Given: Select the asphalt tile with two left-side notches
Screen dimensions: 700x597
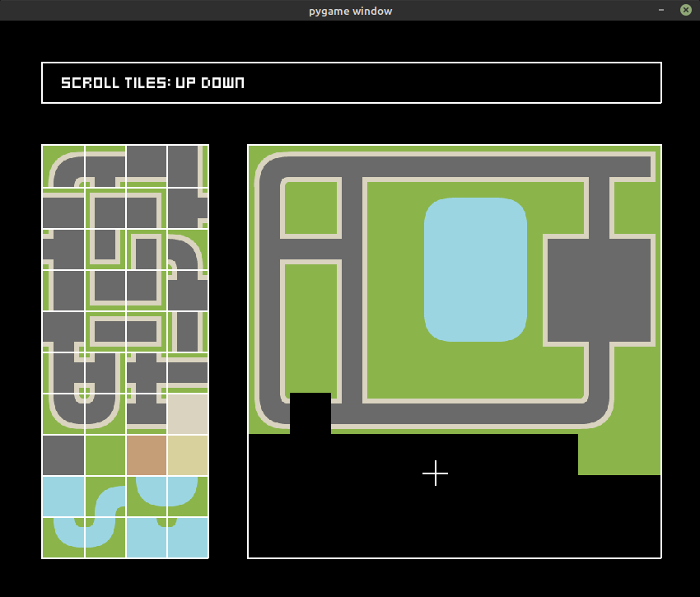Looking at the screenshot, I should pyautogui.click(x=63, y=249).
